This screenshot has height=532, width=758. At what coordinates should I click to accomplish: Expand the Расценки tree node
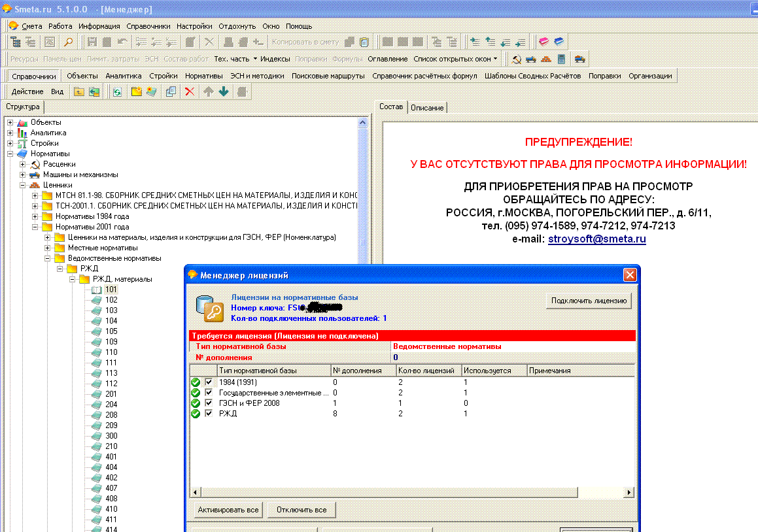tap(23, 164)
